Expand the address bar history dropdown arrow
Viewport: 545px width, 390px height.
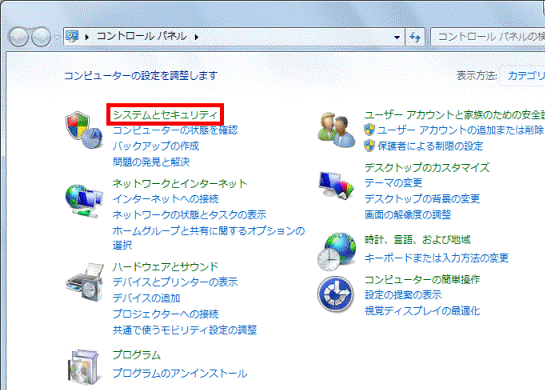point(397,37)
